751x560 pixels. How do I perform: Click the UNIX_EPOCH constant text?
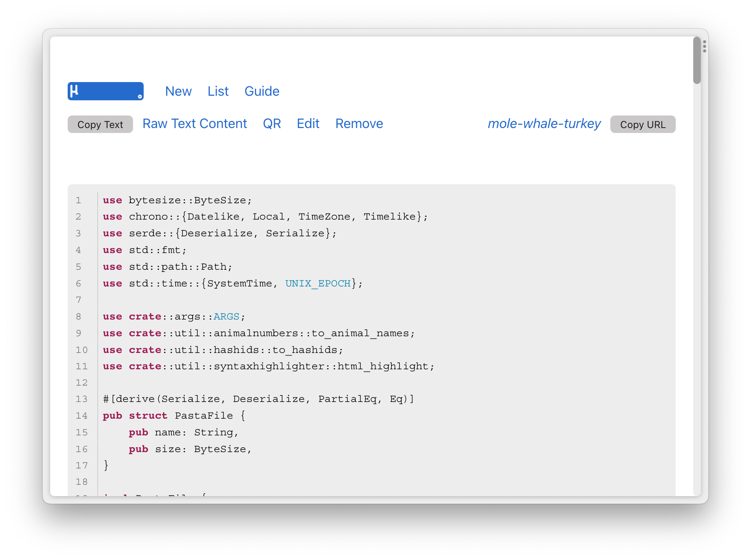point(318,283)
